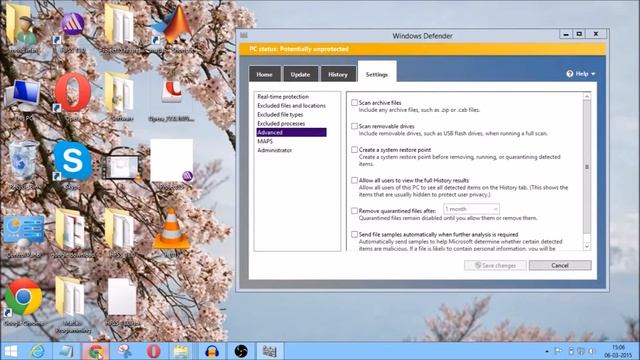The height and width of the screenshot is (360, 640).
Task: Open the headphones audio app in the taskbar
Action: (x=212, y=351)
